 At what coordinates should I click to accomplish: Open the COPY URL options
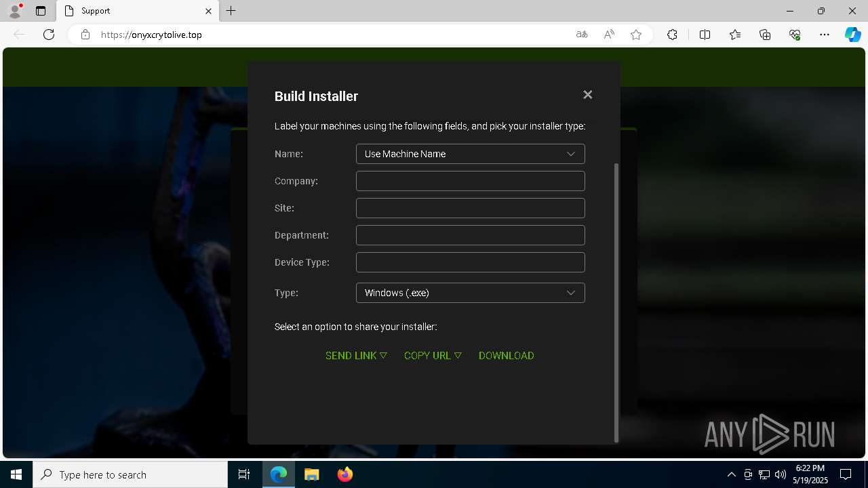coord(433,356)
